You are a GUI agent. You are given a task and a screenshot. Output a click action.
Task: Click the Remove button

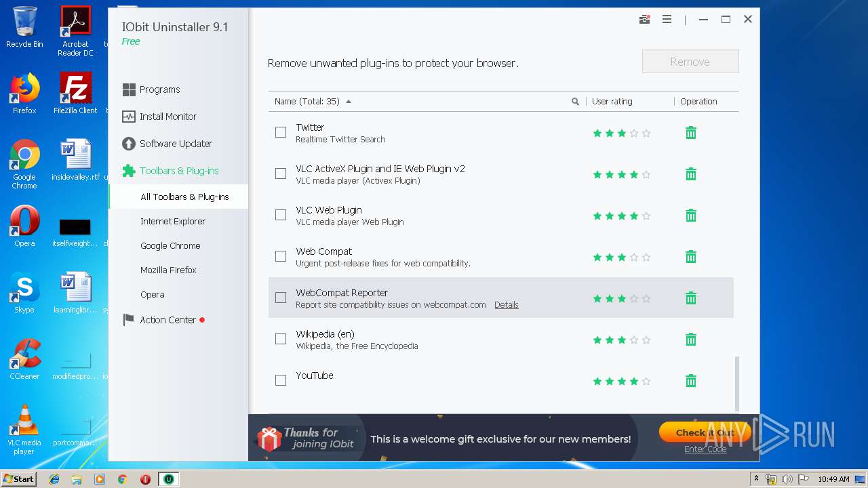pos(690,62)
